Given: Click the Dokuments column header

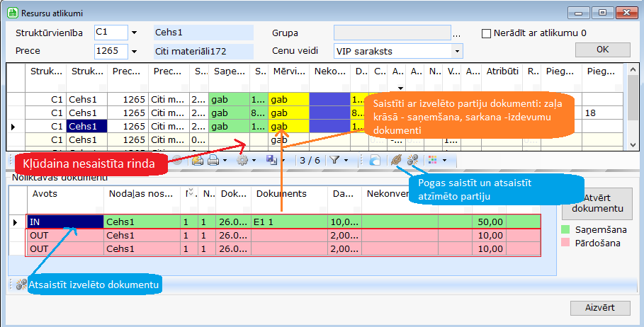Looking at the screenshot, I should (x=290, y=194).
